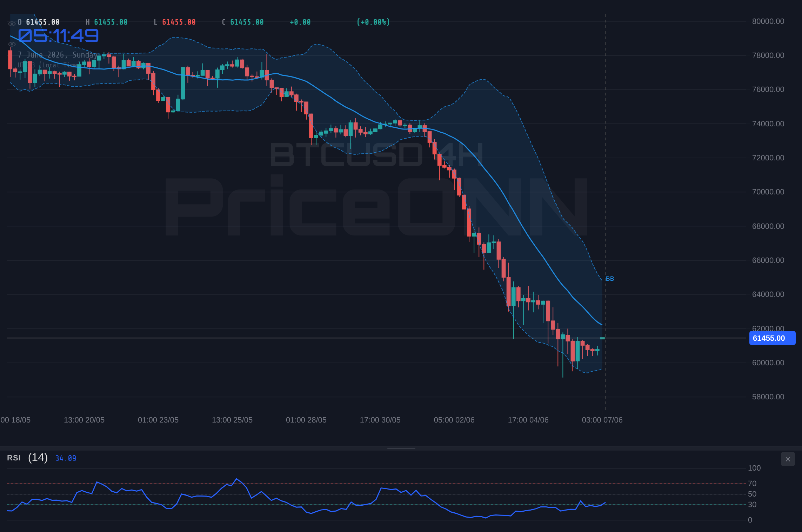This screenshot has height=532, width=802.
Task: Click the 0 level on RSI axis
Action: click(750, 520)
